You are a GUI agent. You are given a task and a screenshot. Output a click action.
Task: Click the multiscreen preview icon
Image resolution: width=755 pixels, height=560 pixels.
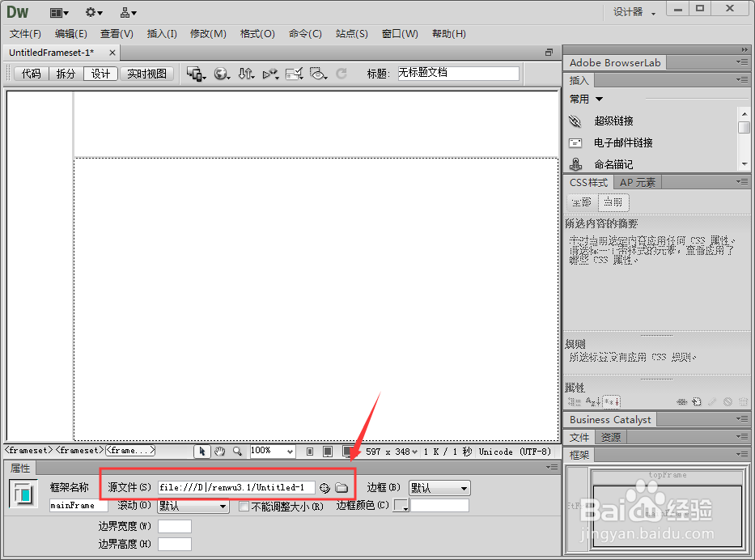tap(196, 74)
